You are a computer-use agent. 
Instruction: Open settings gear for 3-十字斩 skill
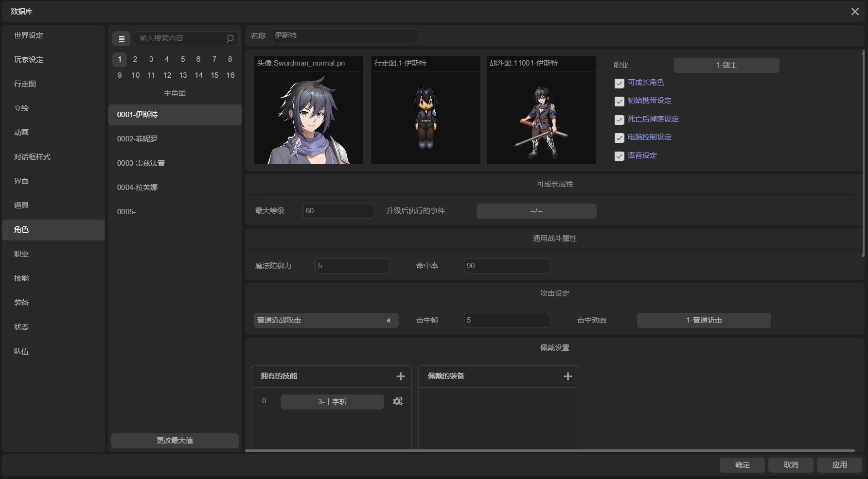tap(398, 401)
